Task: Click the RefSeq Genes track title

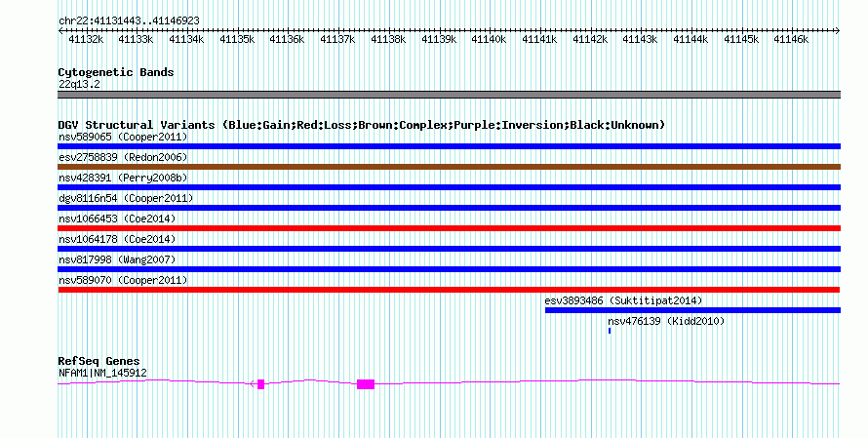Action: pyautogui.click(x=99, y=361)
